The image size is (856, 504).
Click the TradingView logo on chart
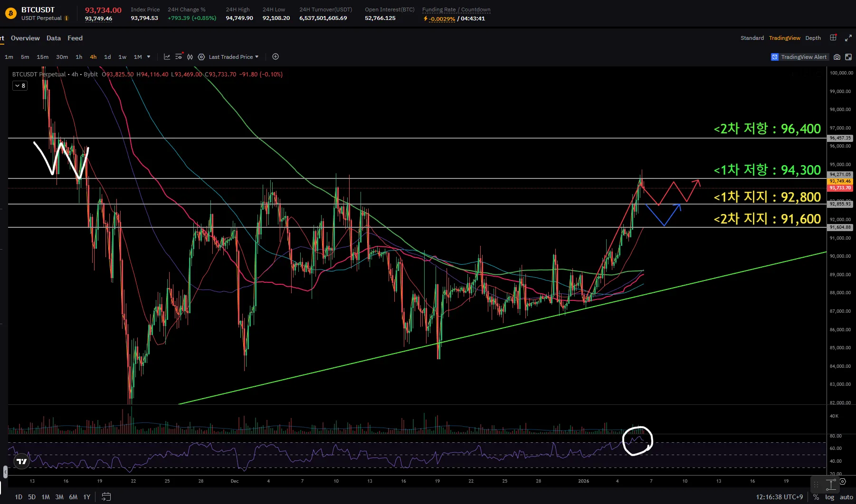(21, 461)
